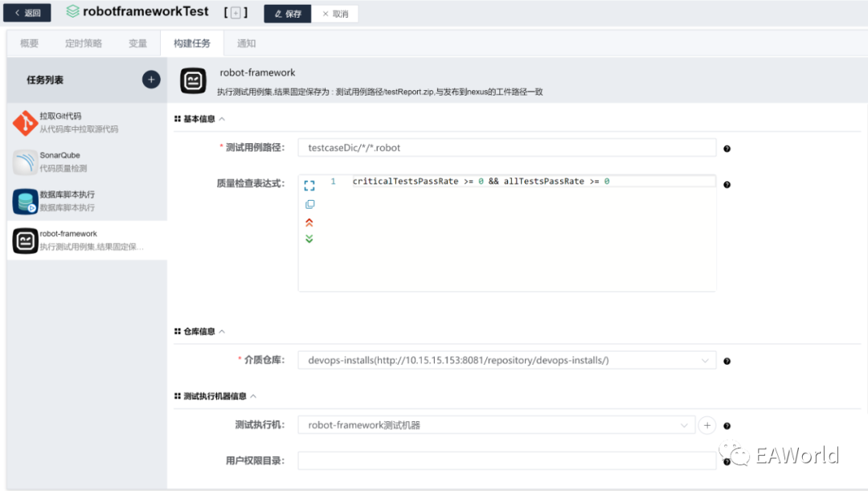Open the 变量 tab
This screenshot has width=868, height=491.
(138, 43)
